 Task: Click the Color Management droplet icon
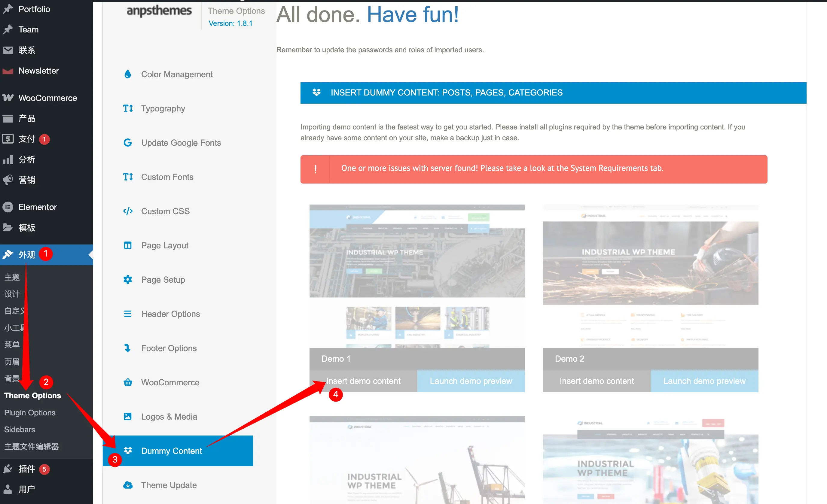[127, 74]
